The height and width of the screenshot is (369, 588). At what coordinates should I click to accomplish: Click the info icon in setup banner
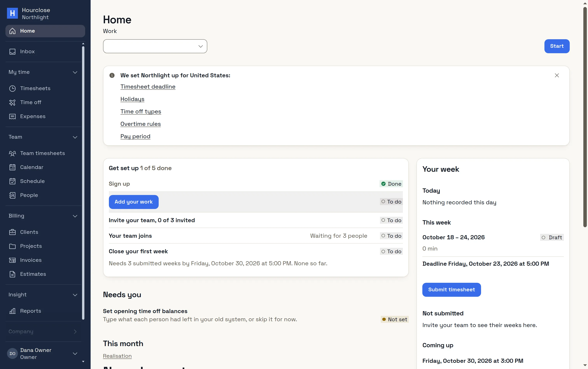[x=112, y=75]
